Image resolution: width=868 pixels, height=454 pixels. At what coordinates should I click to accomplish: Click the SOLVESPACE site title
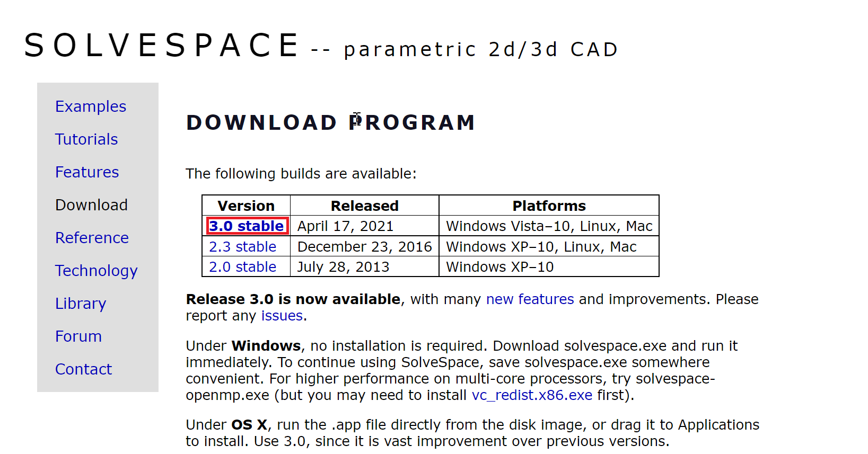162,46
